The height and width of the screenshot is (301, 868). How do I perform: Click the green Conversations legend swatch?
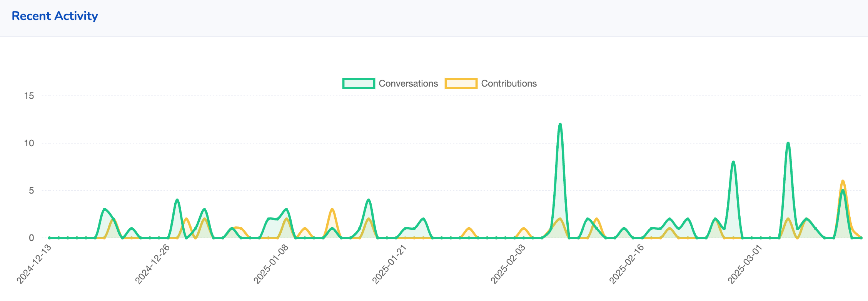(x=358, y=84)
